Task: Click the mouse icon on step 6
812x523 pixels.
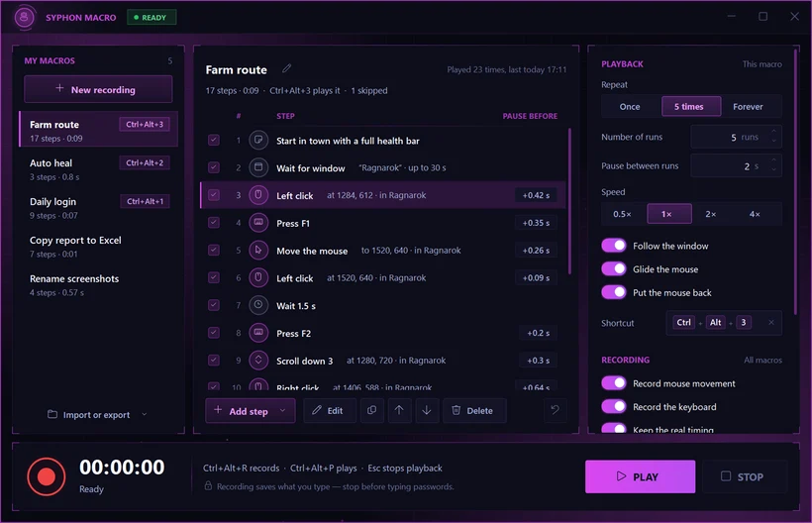Action: (258, 277)
